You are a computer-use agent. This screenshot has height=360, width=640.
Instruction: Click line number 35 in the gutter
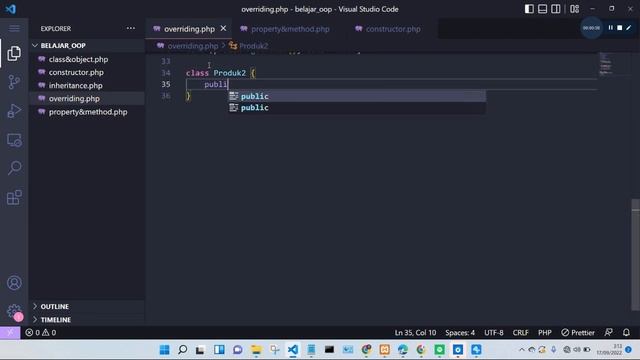pos(166,84)
